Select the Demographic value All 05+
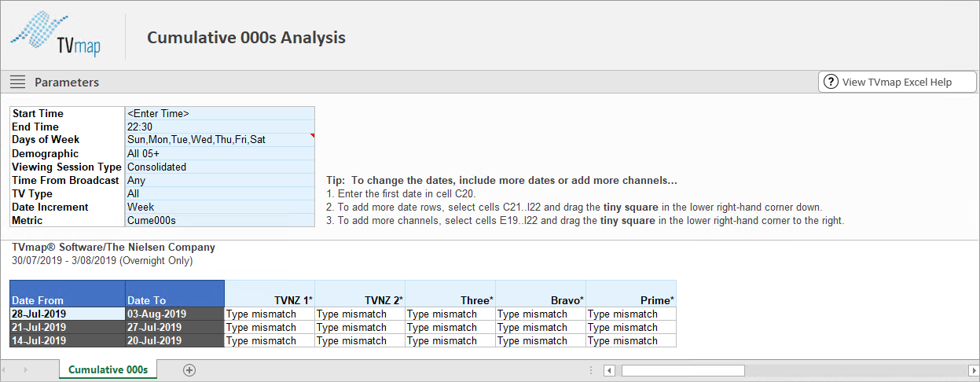This screenshot has height=382, width=980. [x=220, y=153]
